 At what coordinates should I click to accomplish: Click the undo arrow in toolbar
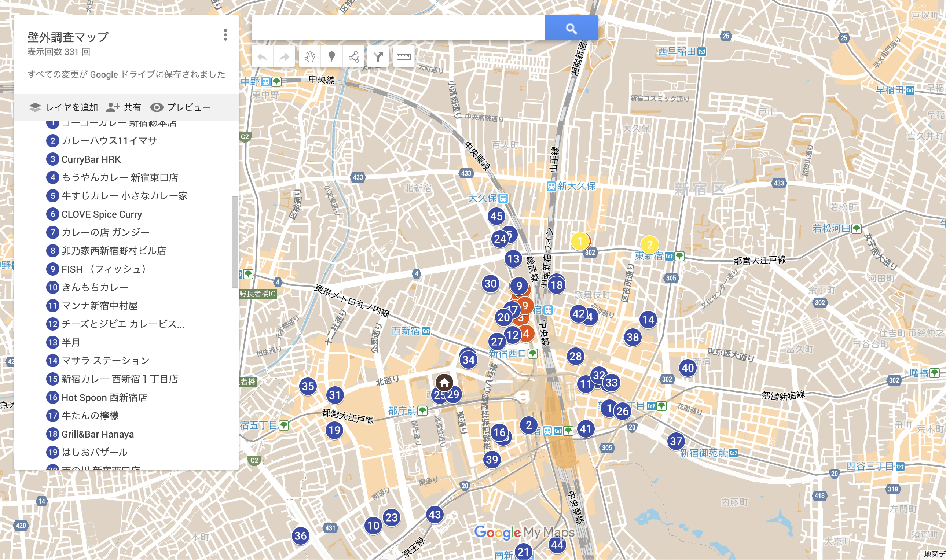click(x=263, y=57)
